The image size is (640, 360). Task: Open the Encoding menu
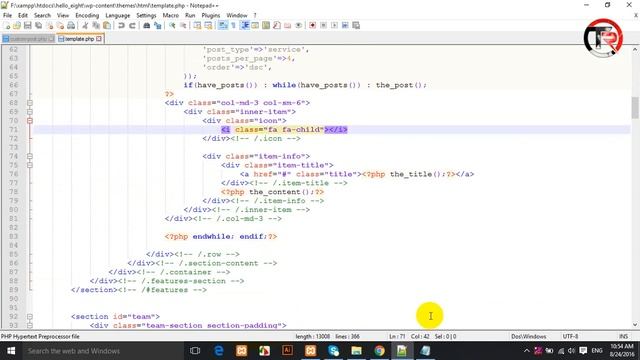[87, 15]
